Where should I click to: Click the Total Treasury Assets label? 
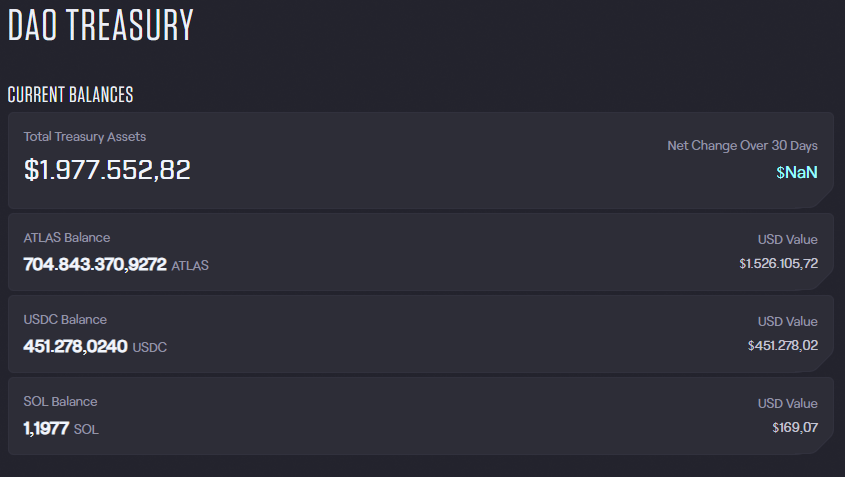click(x=85, y=137)
